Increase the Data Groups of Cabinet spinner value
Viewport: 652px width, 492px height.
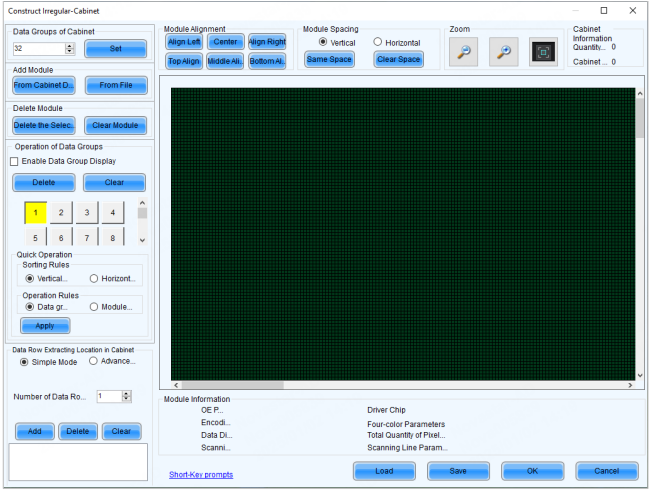[x=69, y=44]
